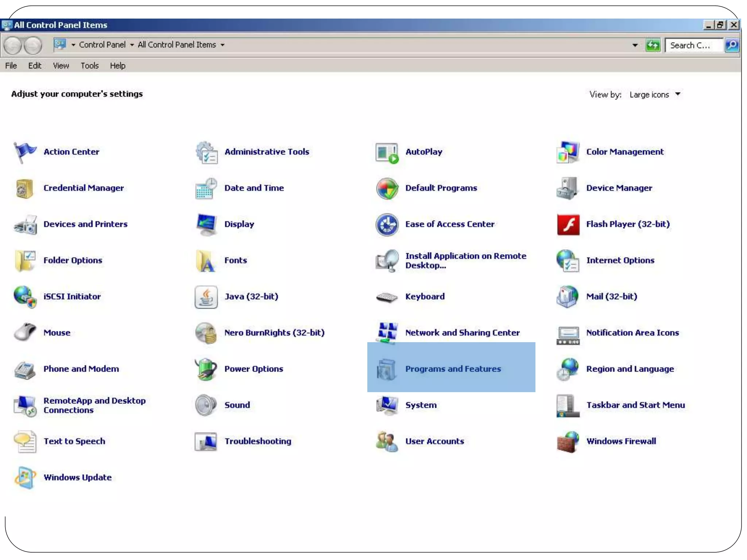
Task: Click the Sound speaker icon
Action: pyautogui.click(x=206, y=405)
